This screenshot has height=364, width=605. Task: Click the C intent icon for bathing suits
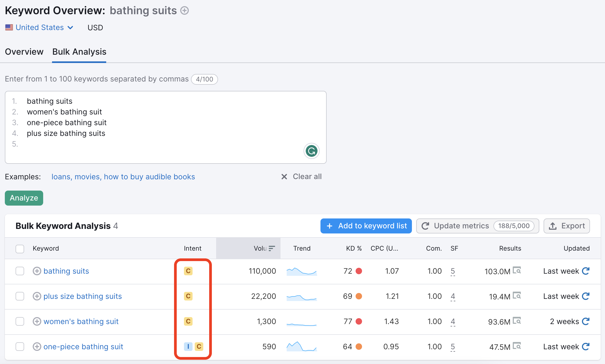[188, 271]
